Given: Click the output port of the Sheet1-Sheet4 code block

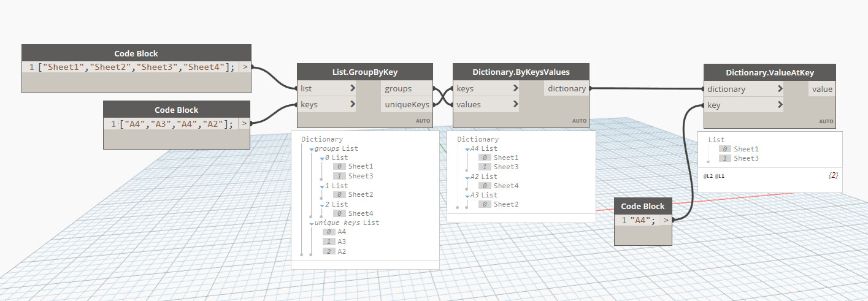Looking at the screenshot, I should [x=245, y=67].
